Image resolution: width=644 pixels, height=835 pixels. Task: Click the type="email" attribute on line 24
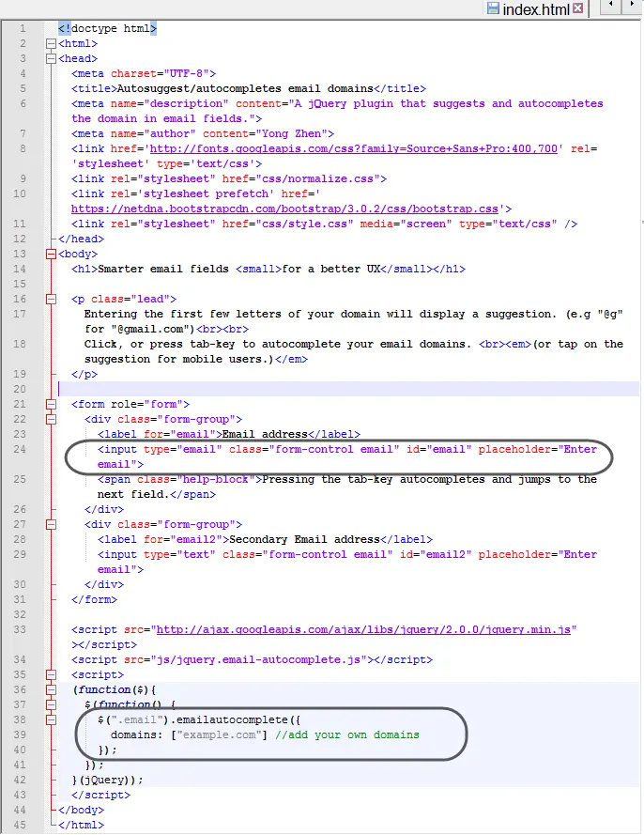(182, 450)
